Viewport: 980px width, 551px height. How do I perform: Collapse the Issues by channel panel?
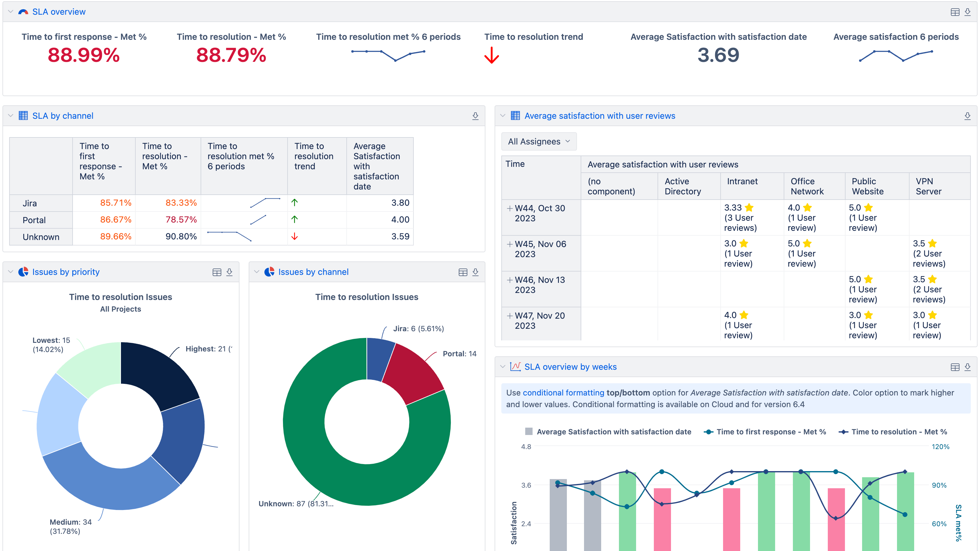click(256, 272)
